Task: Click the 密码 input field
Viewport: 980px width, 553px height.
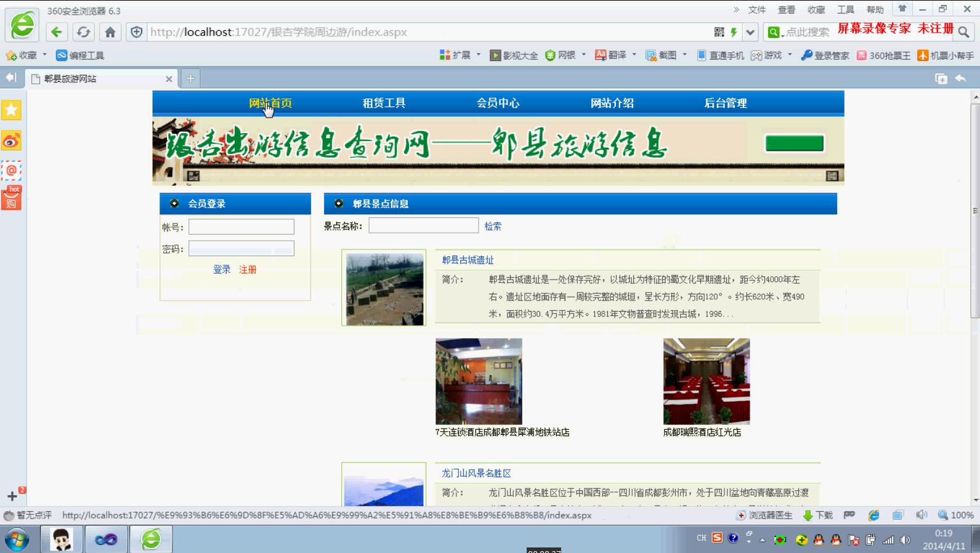Action: 241,248
